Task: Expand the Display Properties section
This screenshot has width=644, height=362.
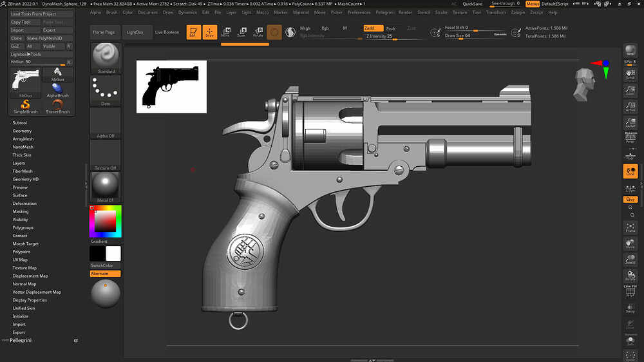Action: (x=30, y=300)
